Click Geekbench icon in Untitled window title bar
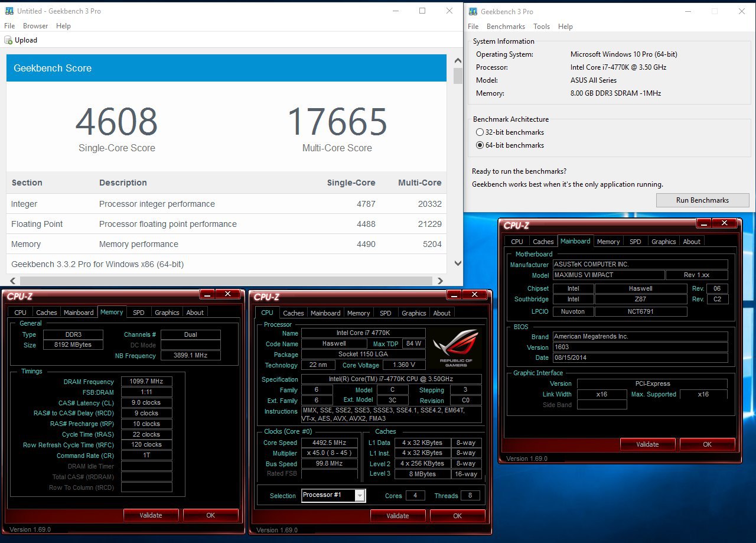The image size is (756, 543). click(8, 11)
